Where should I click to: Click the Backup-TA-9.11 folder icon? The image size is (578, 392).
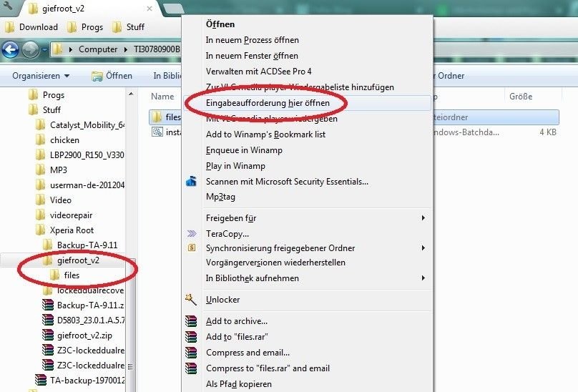coord(47,245)
